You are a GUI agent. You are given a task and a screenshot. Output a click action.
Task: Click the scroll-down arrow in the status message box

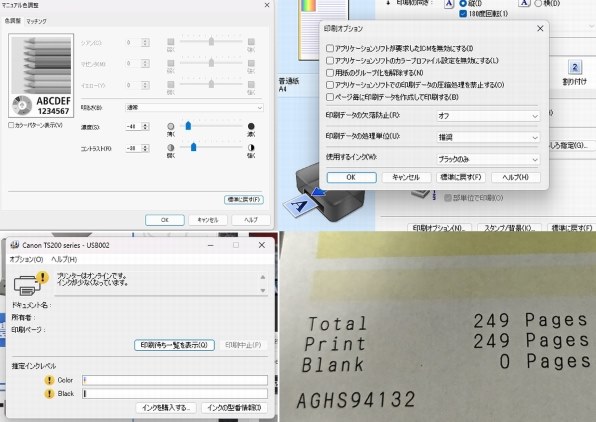point(263,290)
